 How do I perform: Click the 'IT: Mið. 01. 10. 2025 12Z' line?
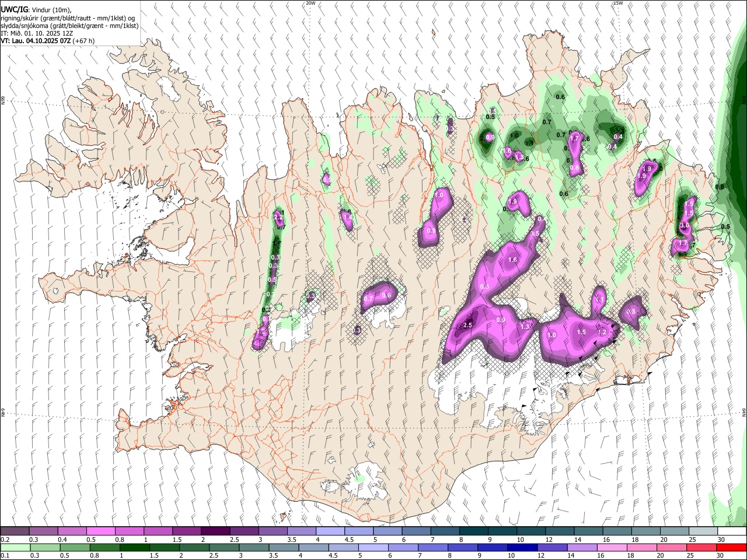[x=37, y=33]
